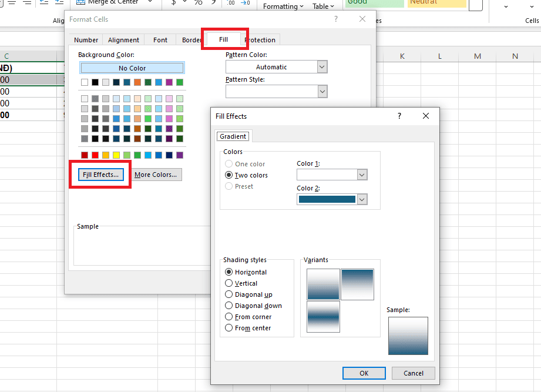The width and height of the screenshot is (541, 392).
Task: Choose Diagonal up shading style
Action: pyautogui.click(x=248, y=294)
